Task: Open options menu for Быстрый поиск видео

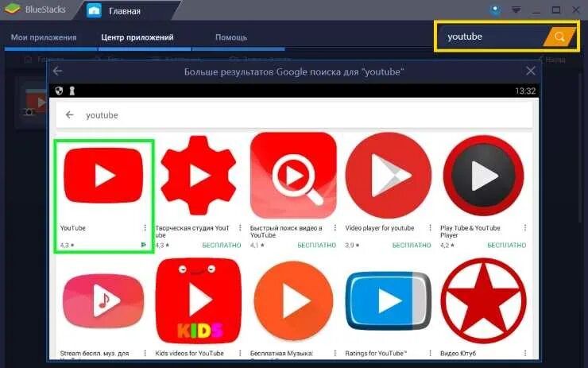Action: coord(335,227)
